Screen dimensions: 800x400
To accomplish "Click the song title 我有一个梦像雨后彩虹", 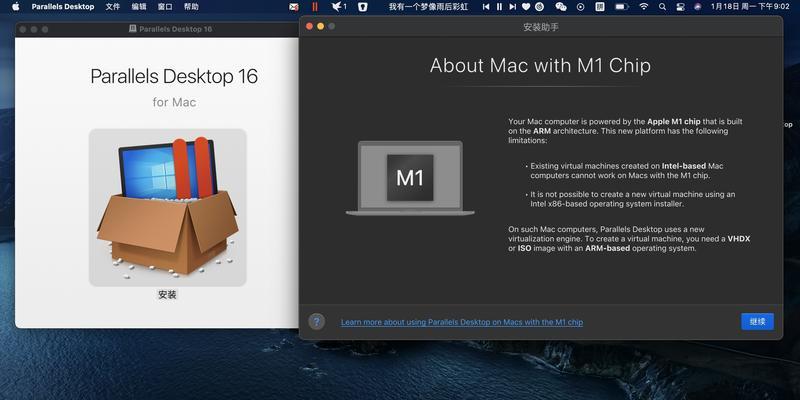I will tap(428, 7).
